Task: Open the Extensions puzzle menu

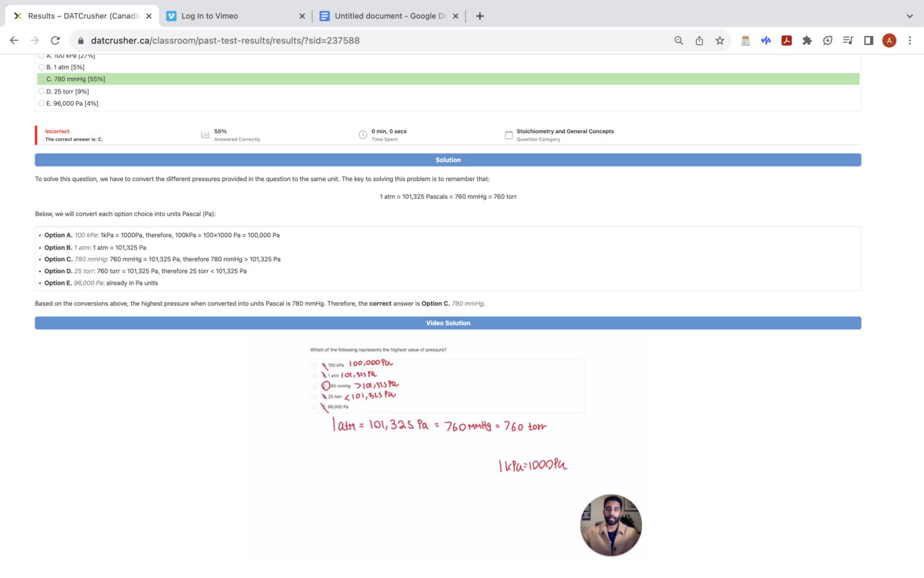Action: coord(807,41)
